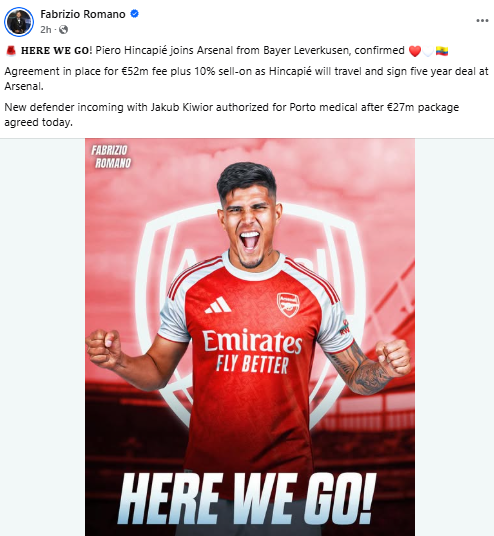This screenshot has height=536, width=494.
Task: Click the globe public audience icon
Action: tap(63, 30)
